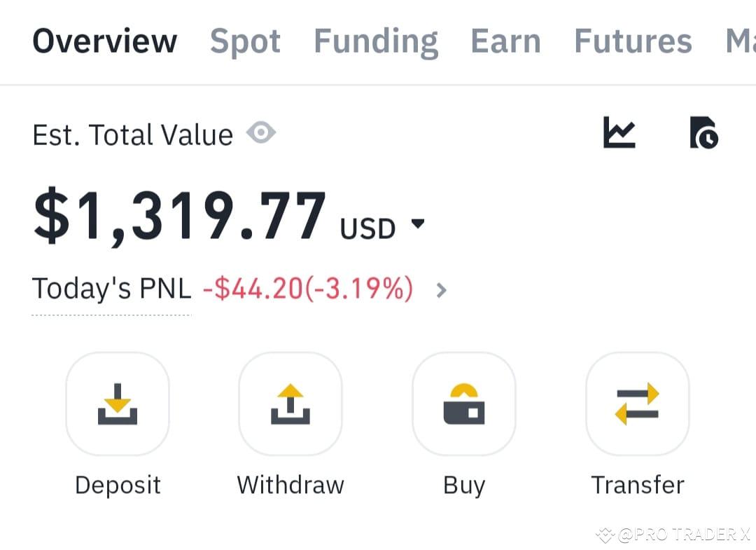Image resolution: width=756 pixels, height=550 pixels.
Task: Open Today's PNL details via the chevron icon
Action: 441,289
